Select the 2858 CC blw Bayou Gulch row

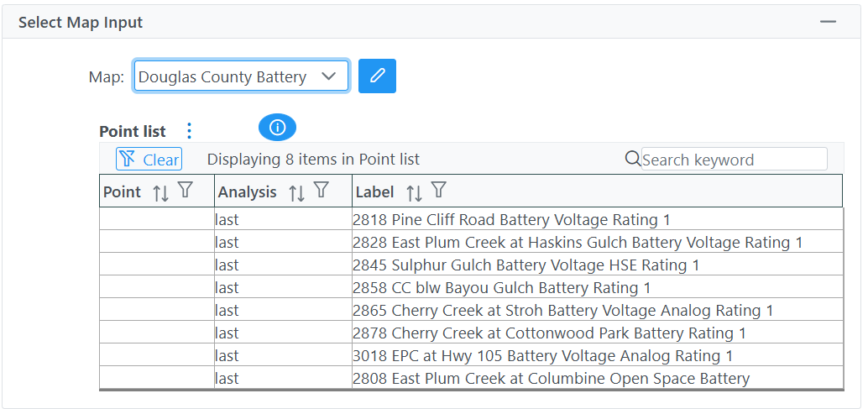(471, 288)
